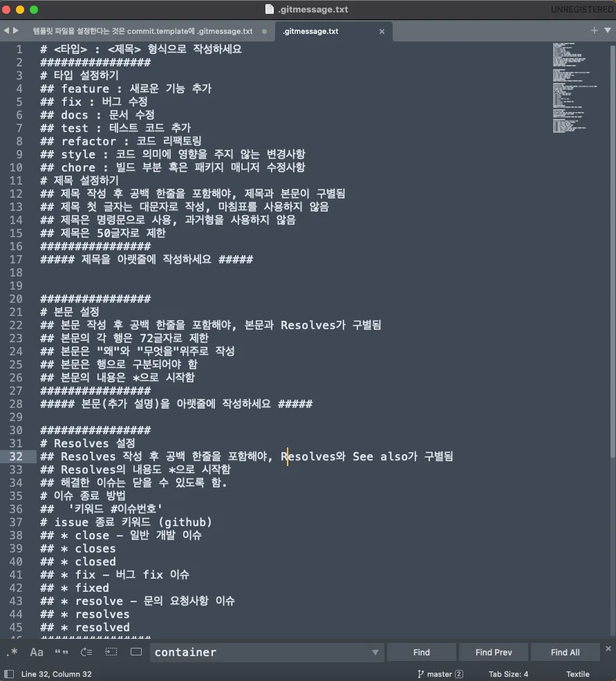616x681 pixels.
Task: Toggle regular expression search mode
Action: (x=12, y=652)
